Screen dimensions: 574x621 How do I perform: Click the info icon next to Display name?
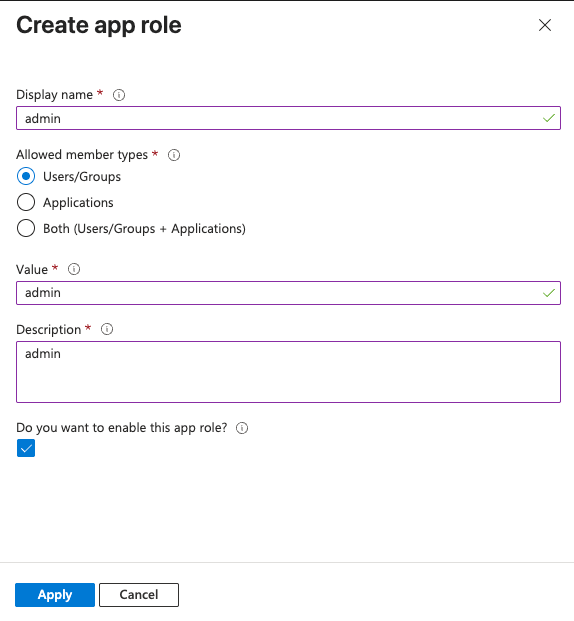tap(119, 95)
